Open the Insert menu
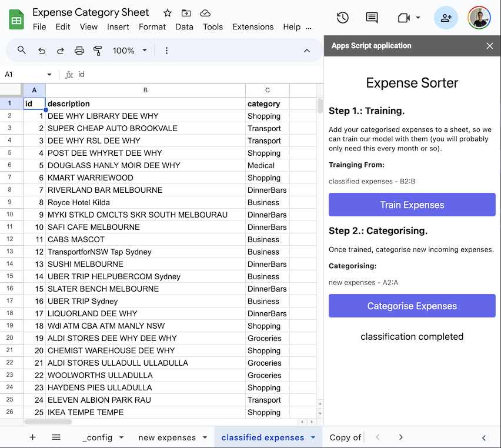 coord(118,27)
